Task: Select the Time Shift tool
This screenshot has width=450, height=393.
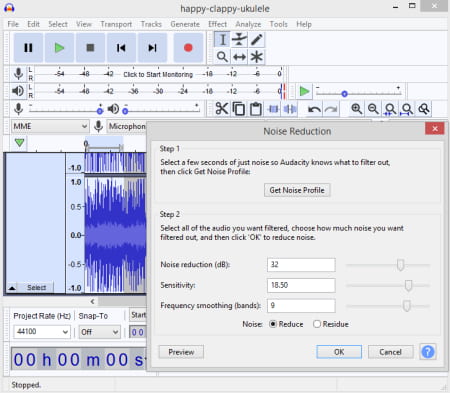Action: click(x=239, y=57)
